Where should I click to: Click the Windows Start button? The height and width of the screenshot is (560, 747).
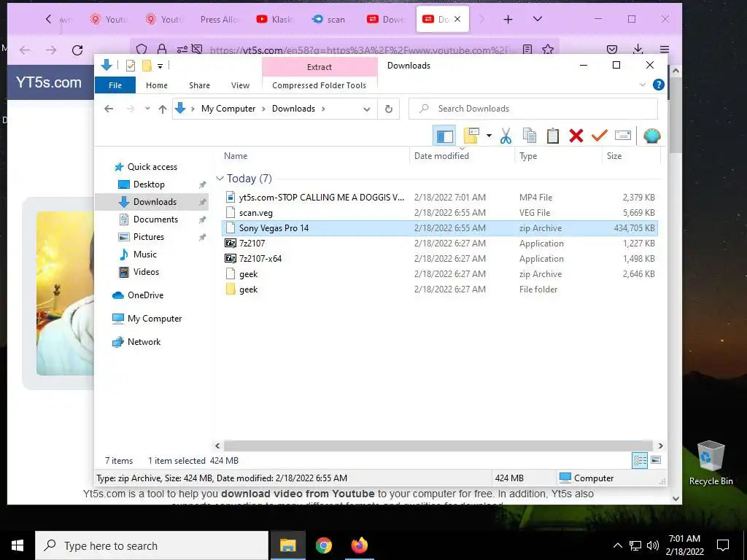point(18,545)
